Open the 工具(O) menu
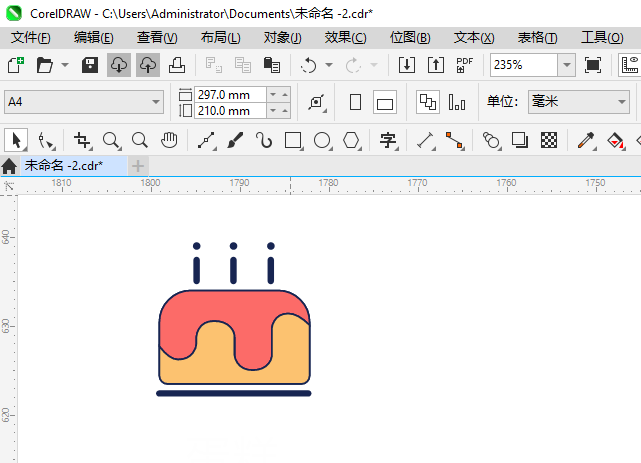This screenshot has width=641, height=463. tap(602, 38)
